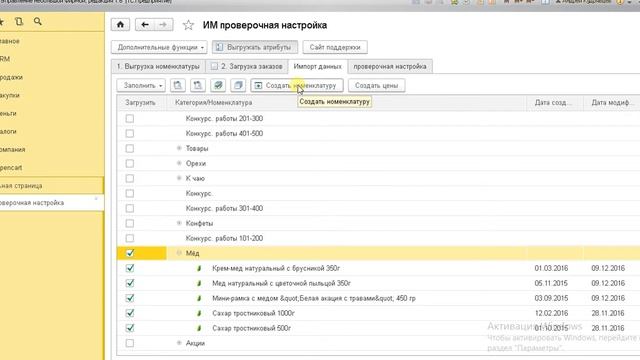Click date 01.03.2016 in Крем-мед row
Screen dimensions: 640x360
551,268
